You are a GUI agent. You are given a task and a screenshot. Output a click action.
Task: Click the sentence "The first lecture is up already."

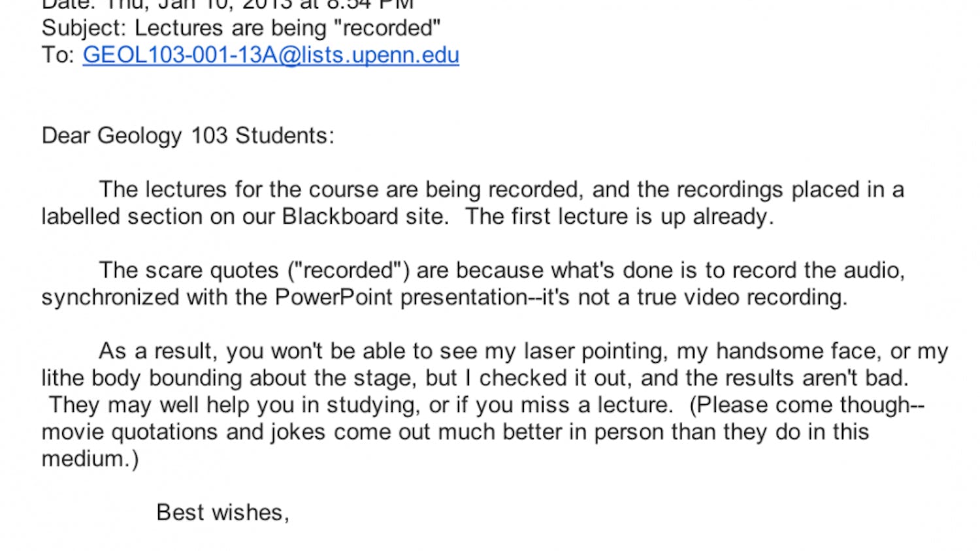click(x=619, y=216)
